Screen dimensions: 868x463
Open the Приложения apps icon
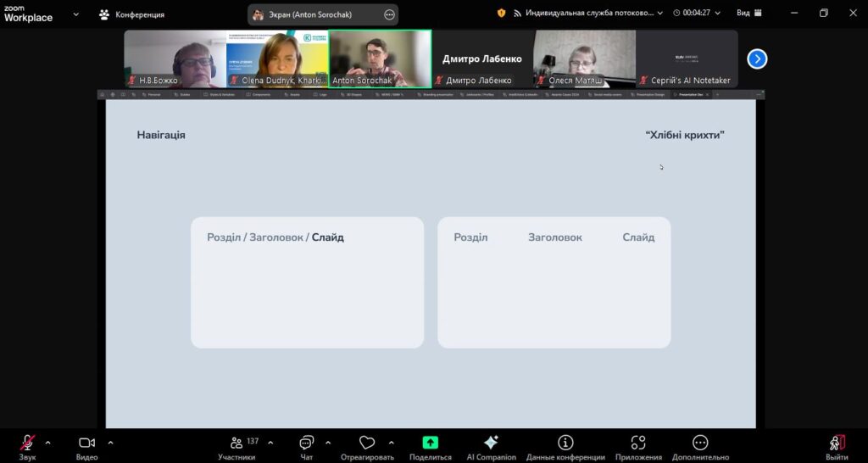coord(638,443)
